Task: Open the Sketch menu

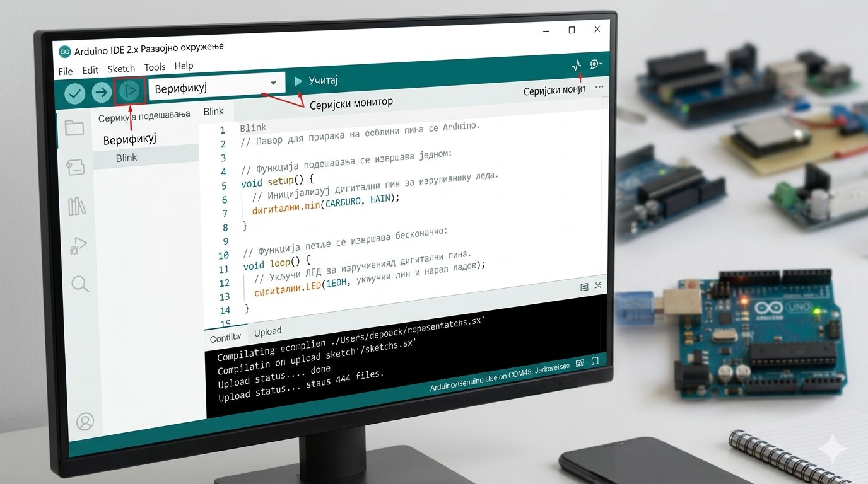Action: [121, 69]
